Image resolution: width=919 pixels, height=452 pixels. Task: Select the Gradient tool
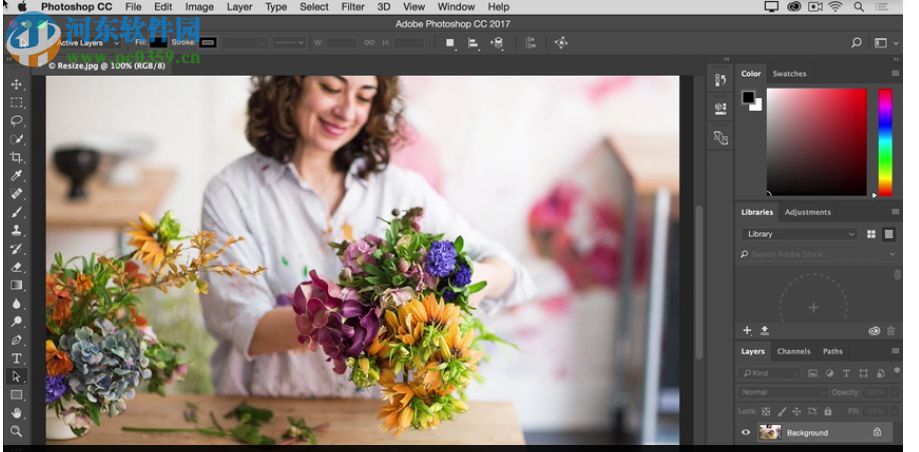coord(16,285)
